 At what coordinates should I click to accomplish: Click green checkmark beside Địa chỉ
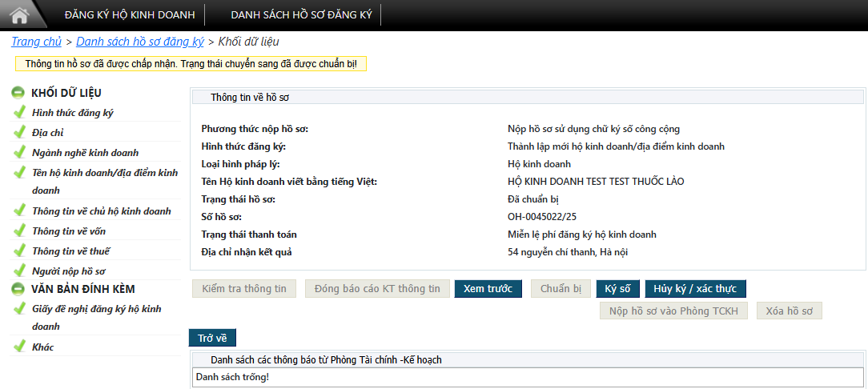pyautogui.click(x=20, y=132)
